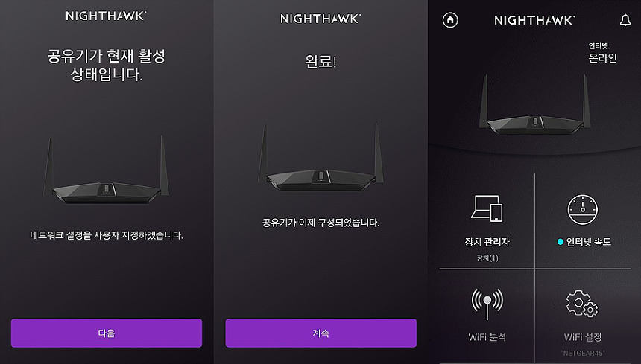This screenshot has width=641, height=364.
Task: Tap the home icon in the dashboard header
Action: point(450,19)
